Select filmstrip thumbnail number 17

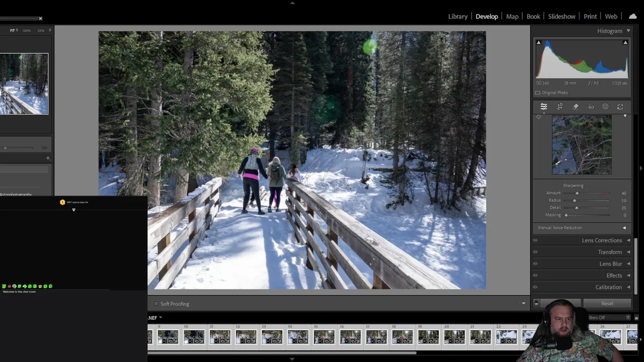click(x=376, y=337)
